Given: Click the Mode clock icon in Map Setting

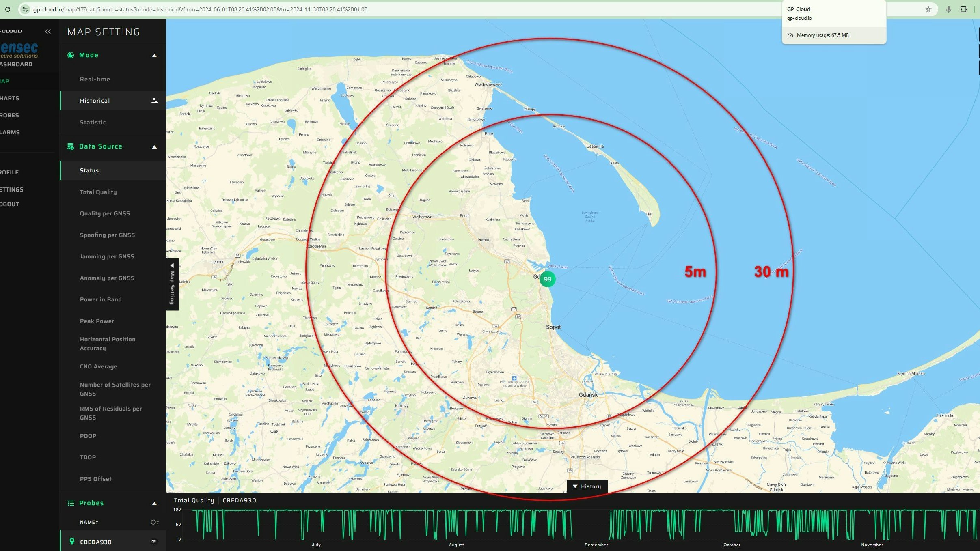Looking at the screenshot, I should (71, 55).
